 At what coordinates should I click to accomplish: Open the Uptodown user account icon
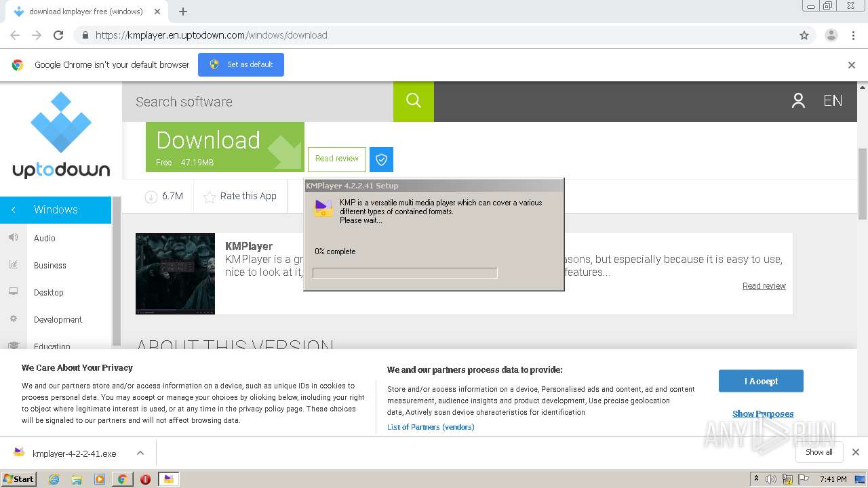(798, 101)
